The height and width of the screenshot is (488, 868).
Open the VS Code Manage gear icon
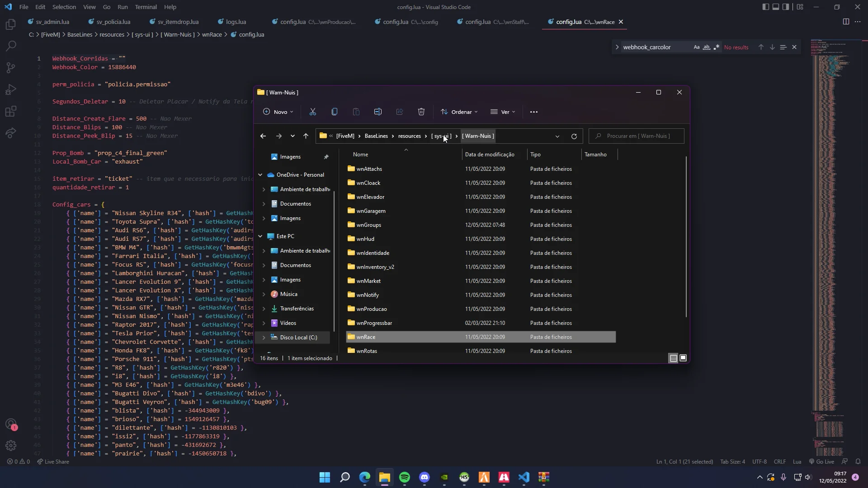[11, 446]
